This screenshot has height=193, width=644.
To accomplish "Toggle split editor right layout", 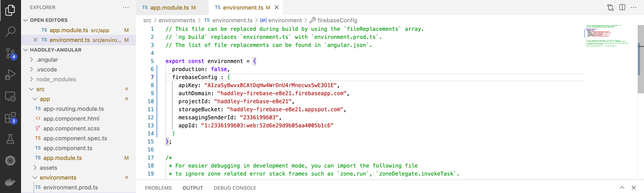I will tap(622, 7).
